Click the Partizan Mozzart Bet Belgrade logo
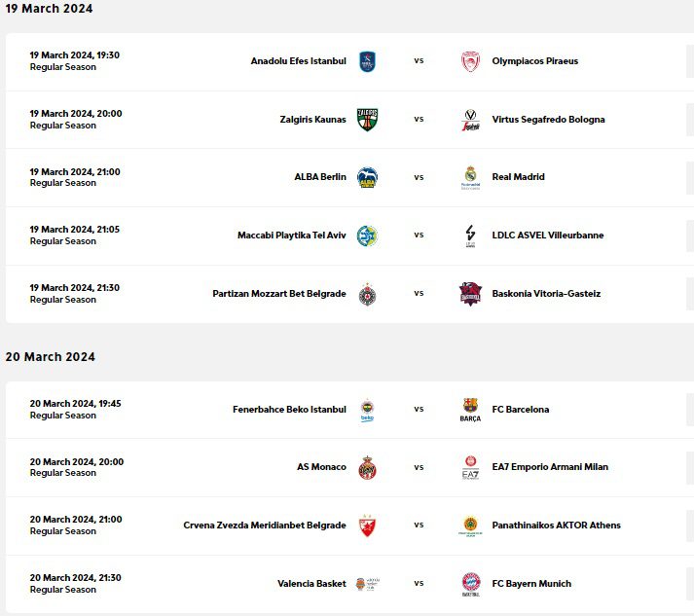694x616 pixels. click(367, 294)
